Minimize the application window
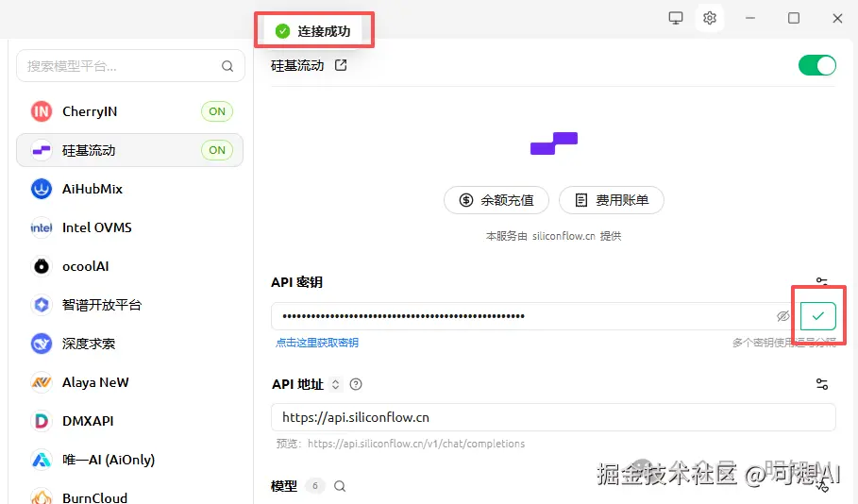 [750, 18]
